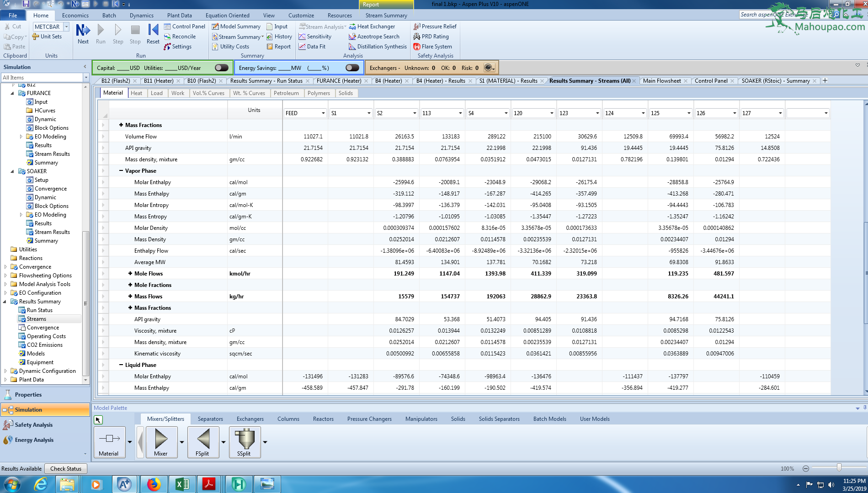Image resolution: width=868 pixels, height=493 pixels.
Task: Click the Step icon
Action: pos(118,34)
